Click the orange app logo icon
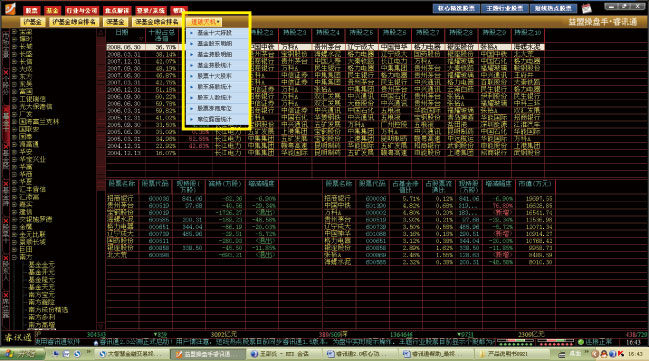The image size is (649, 361). pyautogui.click(x=9, y=8)
